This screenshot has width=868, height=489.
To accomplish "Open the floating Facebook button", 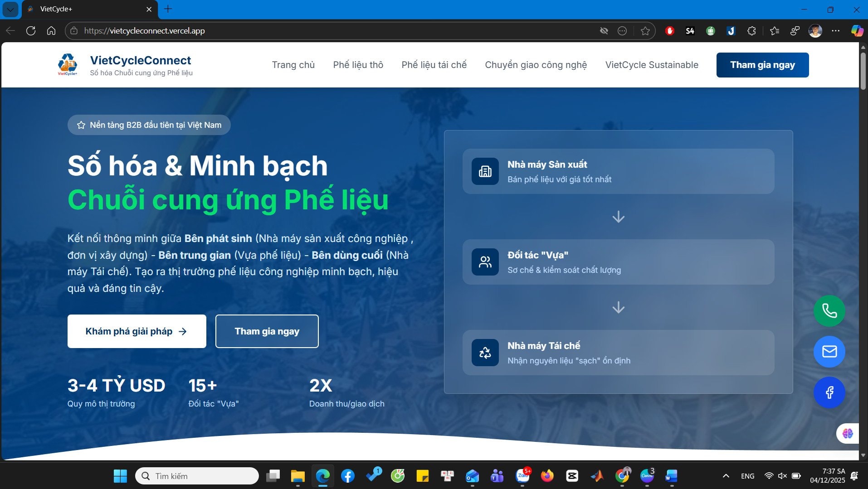I will pos(829,392).
